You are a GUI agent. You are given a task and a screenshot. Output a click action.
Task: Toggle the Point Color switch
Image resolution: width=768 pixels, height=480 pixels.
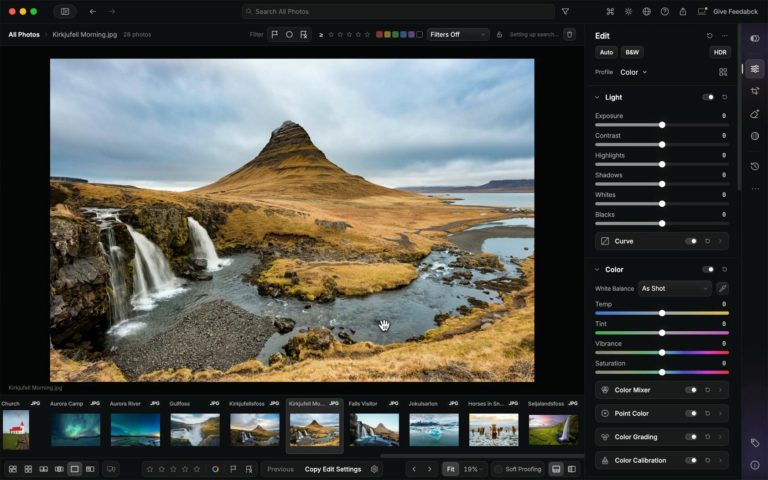[x=691, y=413]
